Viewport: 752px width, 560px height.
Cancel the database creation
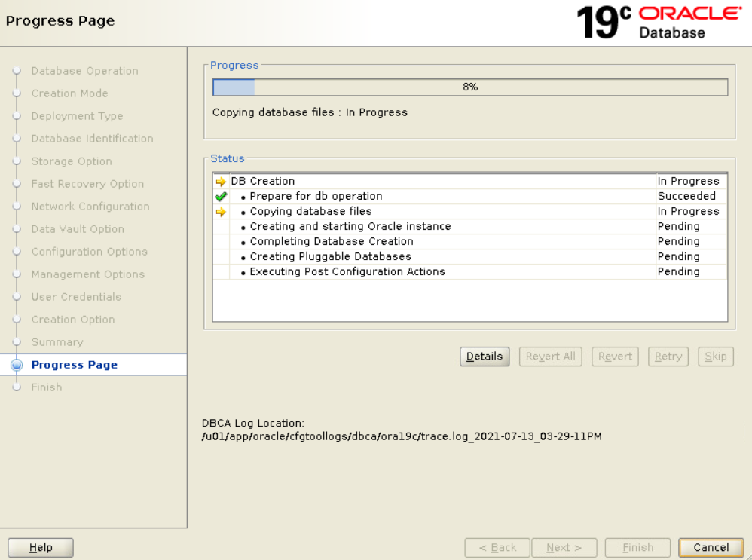point(711,547)
